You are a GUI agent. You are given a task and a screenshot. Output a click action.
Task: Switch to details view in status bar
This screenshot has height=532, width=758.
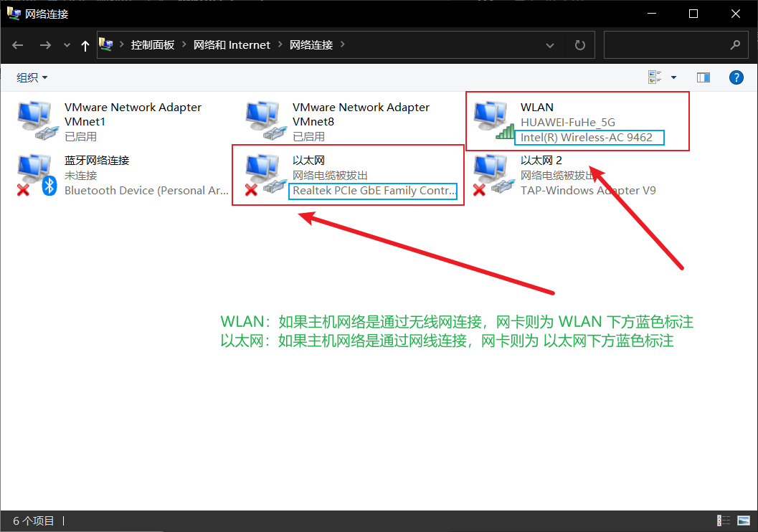coord(723,521)
